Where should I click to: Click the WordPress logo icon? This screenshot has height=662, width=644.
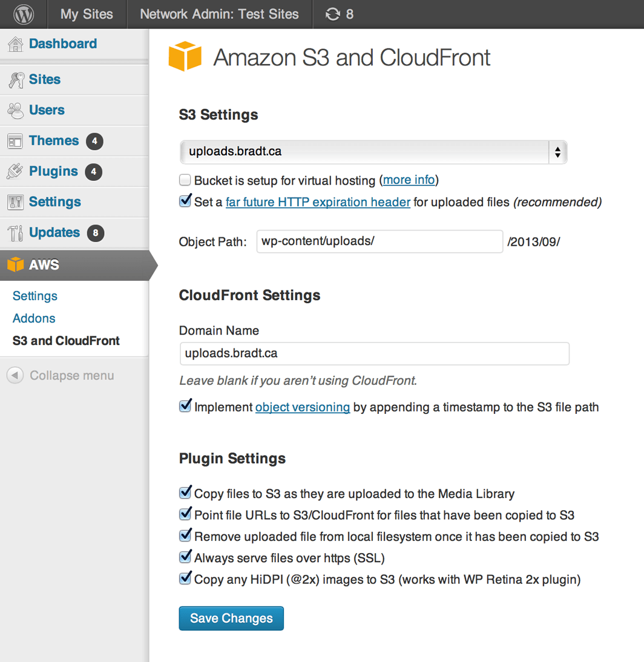pos(24,15)
